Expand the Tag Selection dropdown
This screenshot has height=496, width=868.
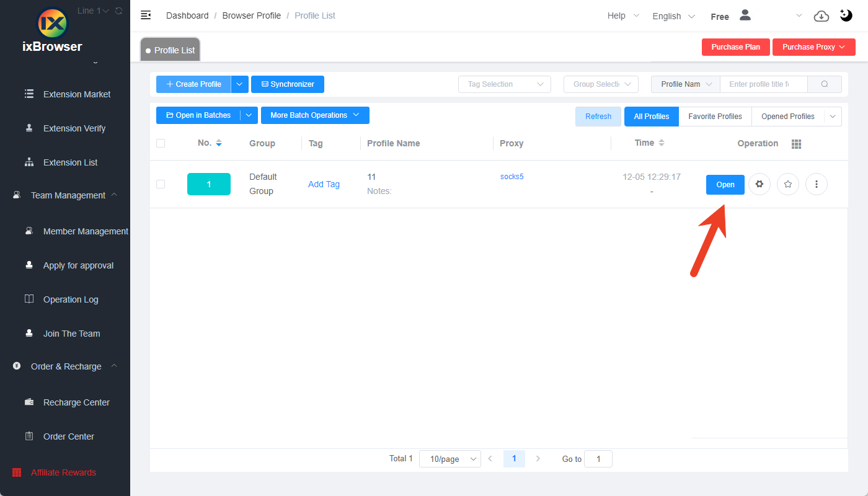pos(504,84)
